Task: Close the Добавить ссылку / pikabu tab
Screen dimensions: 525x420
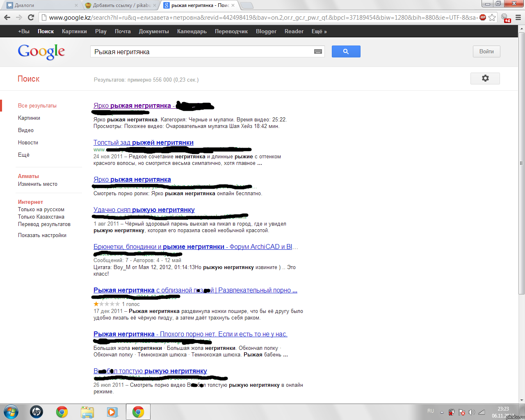Action: (155, 5)
